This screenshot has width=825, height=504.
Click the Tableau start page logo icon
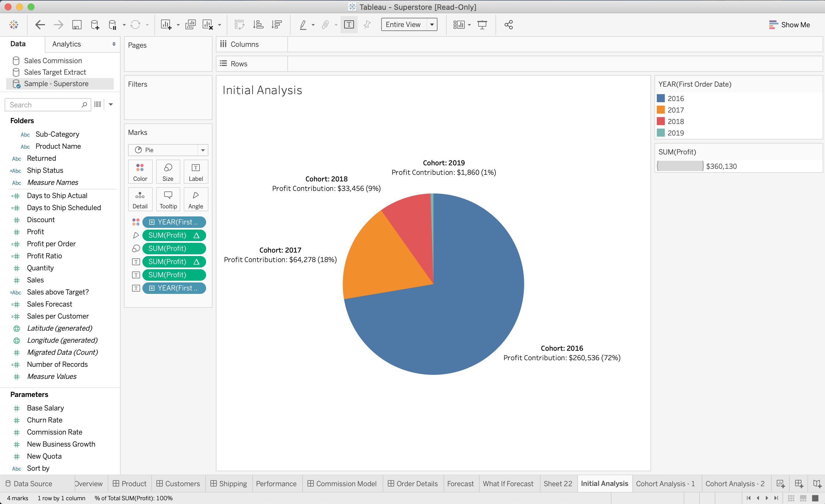pos(14,24)
